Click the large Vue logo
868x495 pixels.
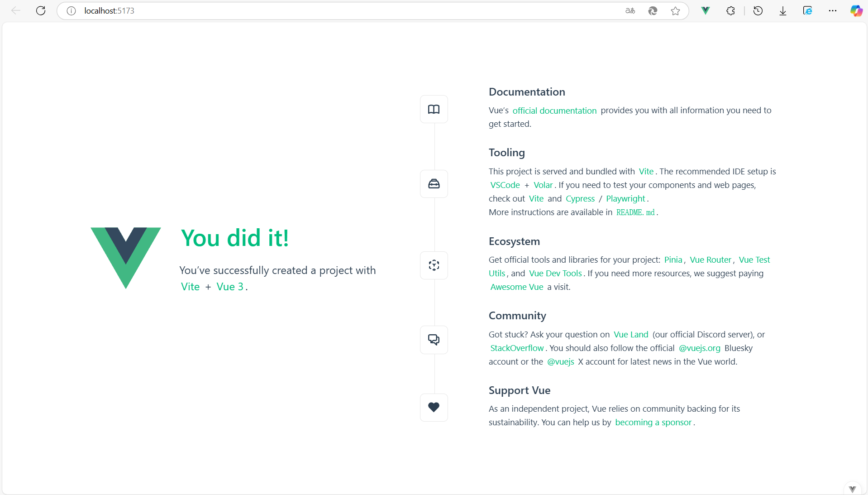[126, 258]
